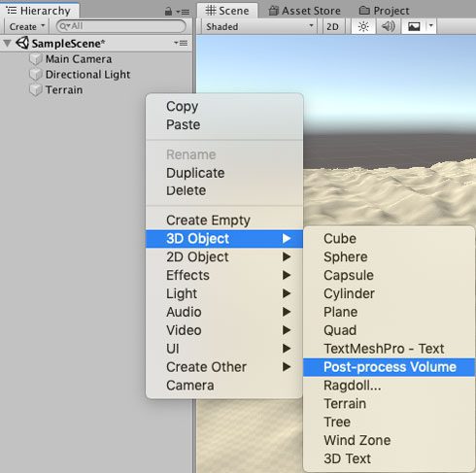Open scene effects dropdown arrow
The width and height of the screenshot is (476, 473).
click(431, 26)
